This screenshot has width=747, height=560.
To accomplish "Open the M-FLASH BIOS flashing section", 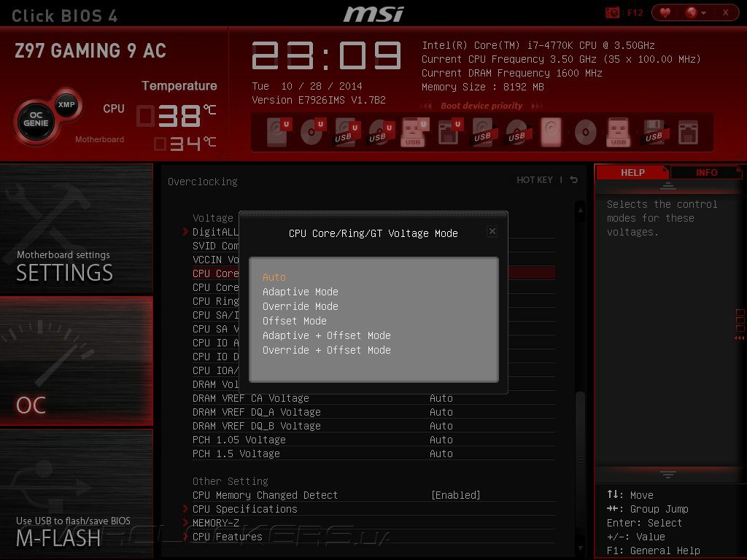I will click(76, 493).
